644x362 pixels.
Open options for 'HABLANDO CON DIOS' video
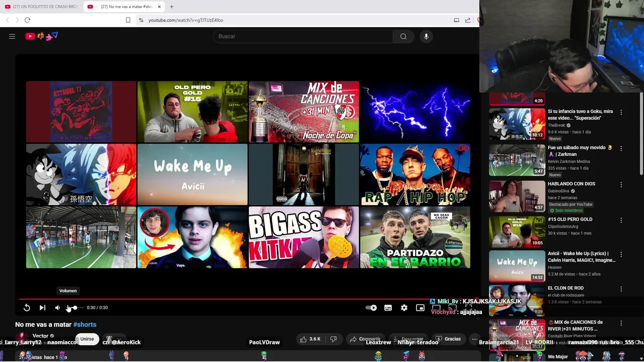(621, 185)
